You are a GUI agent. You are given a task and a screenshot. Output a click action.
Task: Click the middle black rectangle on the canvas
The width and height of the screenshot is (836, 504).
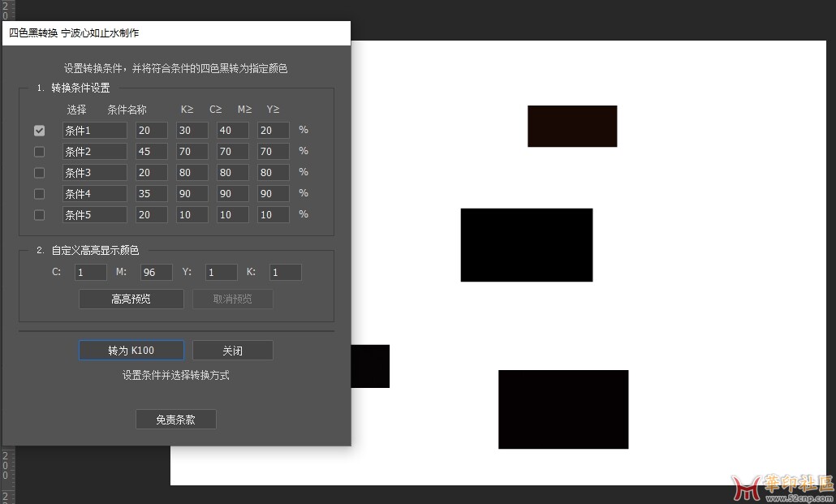point(527,245)
